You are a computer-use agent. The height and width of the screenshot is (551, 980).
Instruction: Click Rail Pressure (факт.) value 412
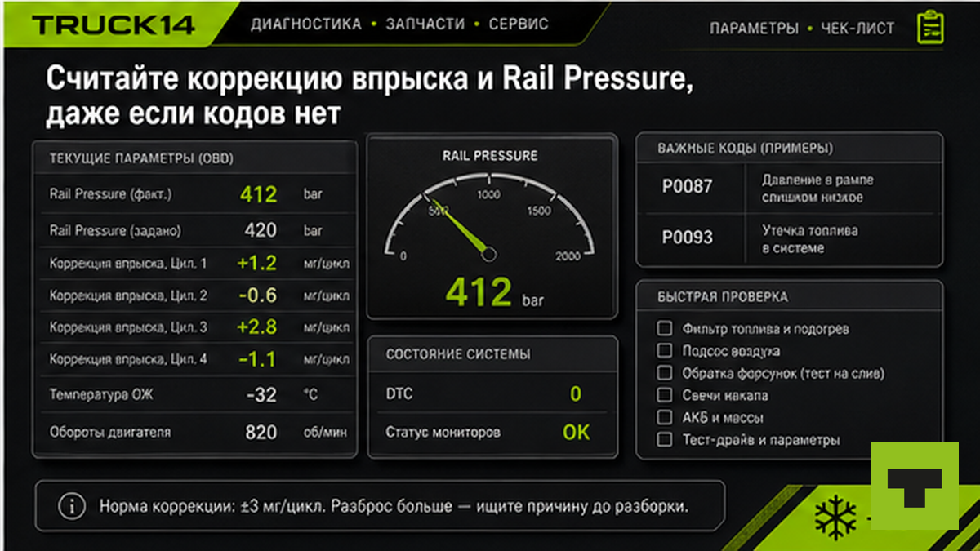pyautogui.click(x=259, y=194)
